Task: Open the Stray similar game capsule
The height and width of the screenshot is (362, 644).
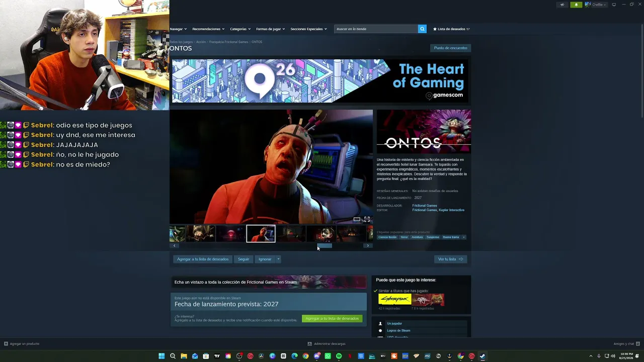Action: click(x=428, y=300)
